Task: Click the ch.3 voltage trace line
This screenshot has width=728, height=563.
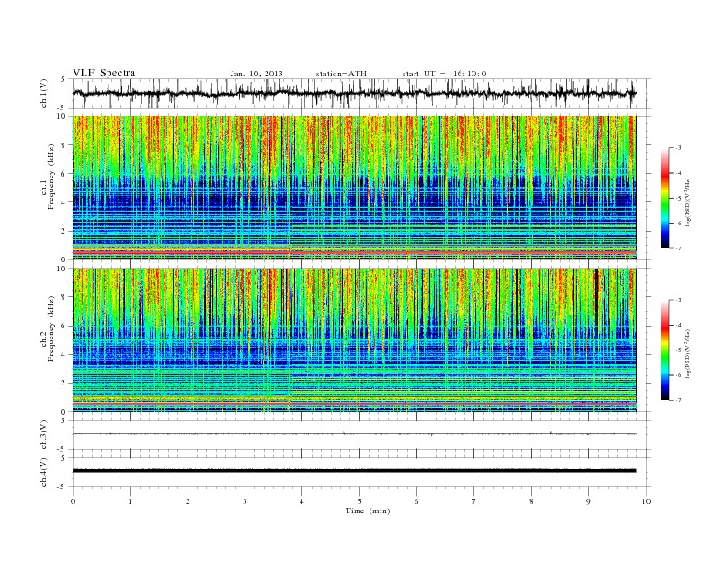Action: coord(354,434)
